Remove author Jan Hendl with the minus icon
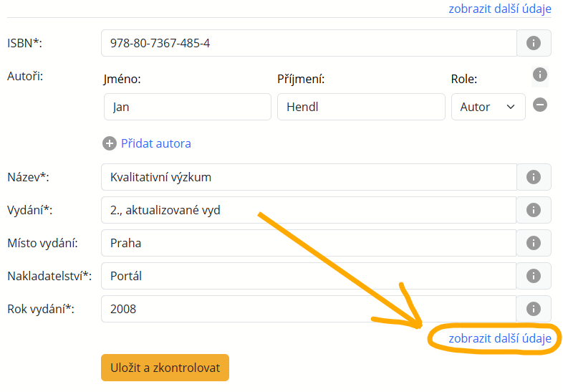This screenshot has width=563, height=392. point(541,105)
